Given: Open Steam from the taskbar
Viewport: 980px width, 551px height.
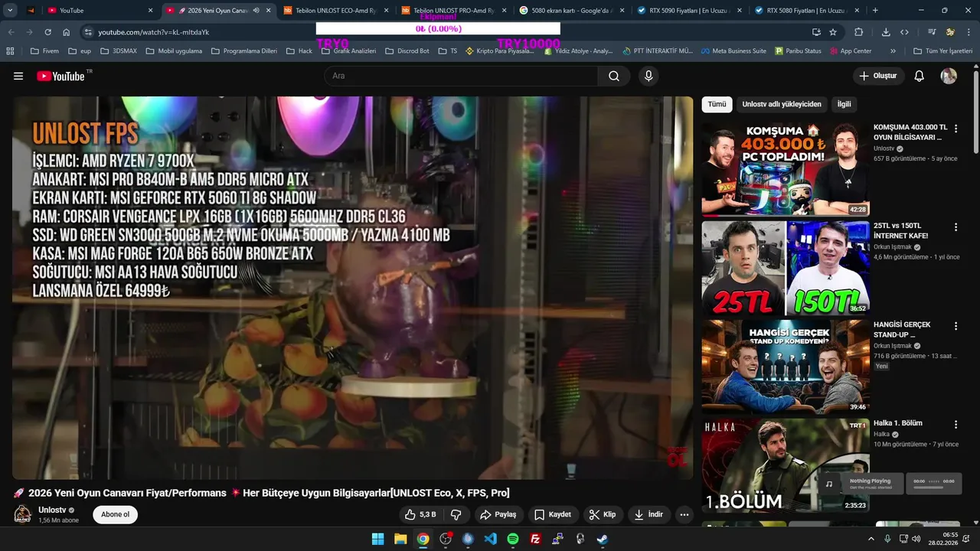Looking at the screenshot, I should tap(603, 539).
